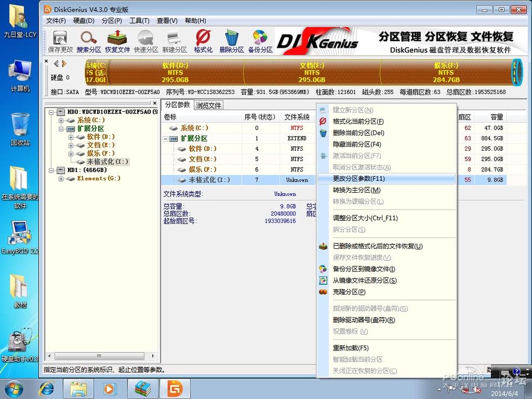Choose 从镜像文件还原分区(S) menu entry
Image resolution: width=532 pixels, height=399 pixels.
point(387,281)
